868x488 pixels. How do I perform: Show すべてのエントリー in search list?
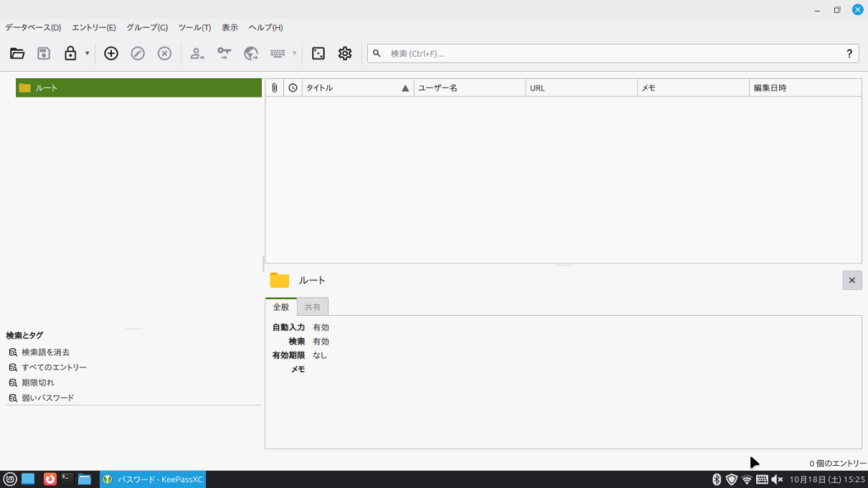53,368
